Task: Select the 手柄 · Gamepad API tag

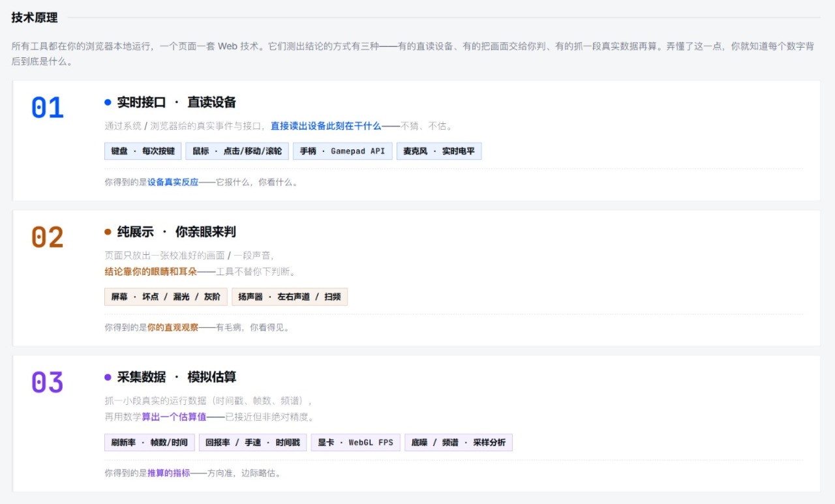Action: pyautogui.click(x=342, y=151)
